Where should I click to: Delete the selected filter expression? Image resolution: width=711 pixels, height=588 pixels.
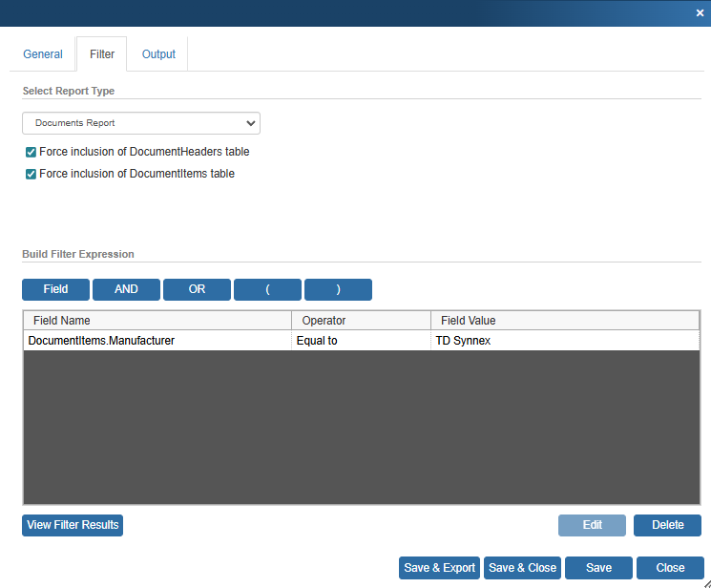[x=667, y=525]
